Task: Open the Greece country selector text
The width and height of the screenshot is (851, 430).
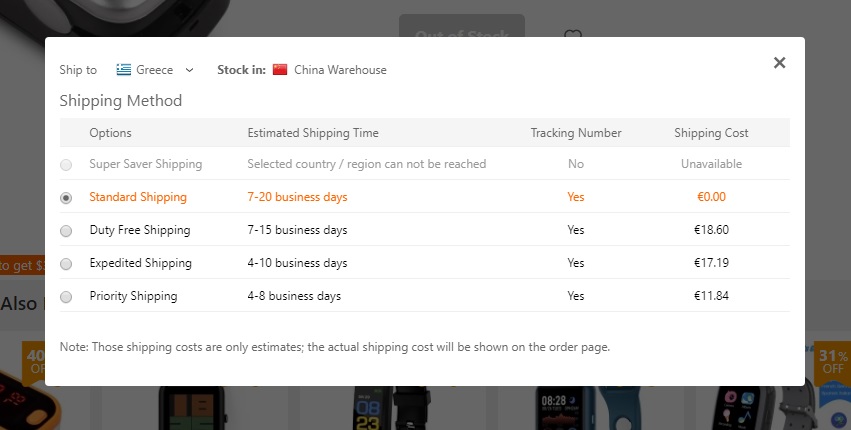Action: click(155, 70)
